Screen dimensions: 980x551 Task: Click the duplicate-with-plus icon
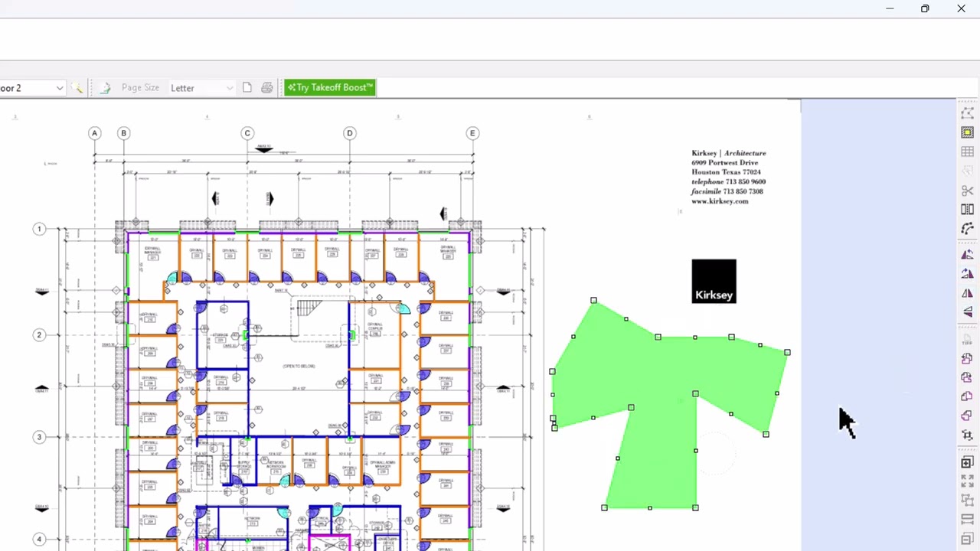(968, 462)
